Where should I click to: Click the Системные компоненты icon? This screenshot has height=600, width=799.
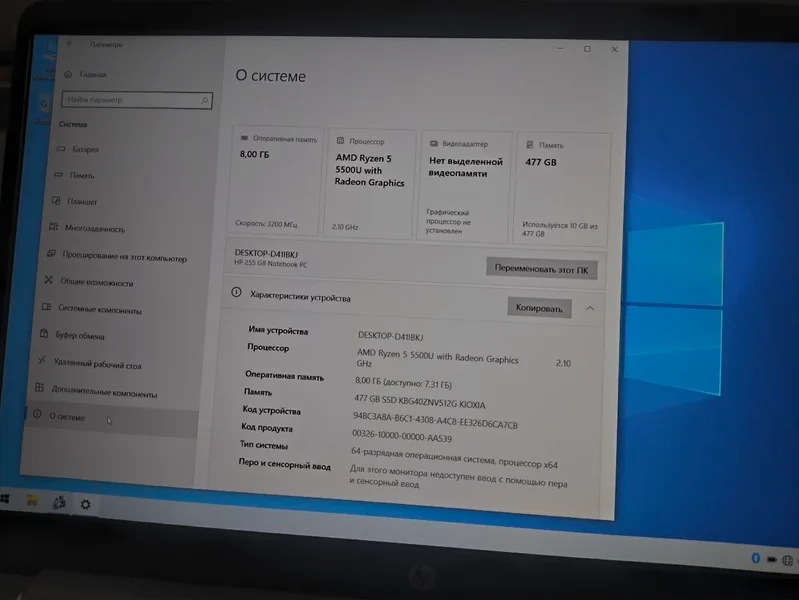(46, 307)
